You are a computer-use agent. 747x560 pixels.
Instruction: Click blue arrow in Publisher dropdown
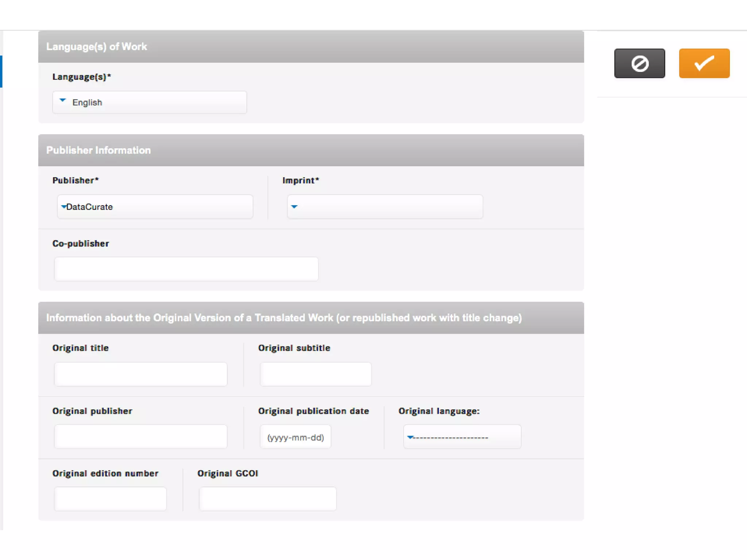pyautogui.click(x=63, y=207)
